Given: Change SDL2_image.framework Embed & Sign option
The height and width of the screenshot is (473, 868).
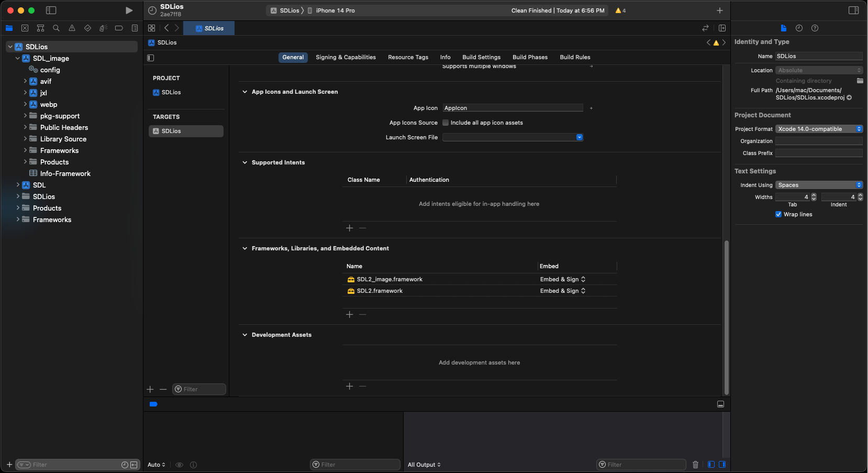Looking at the screenshot, I should coord(563,279).
